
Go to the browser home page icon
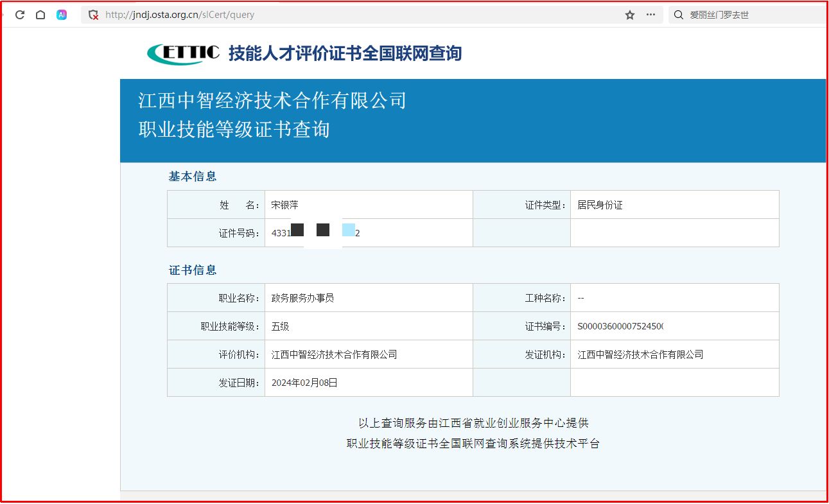pos(40,15)
